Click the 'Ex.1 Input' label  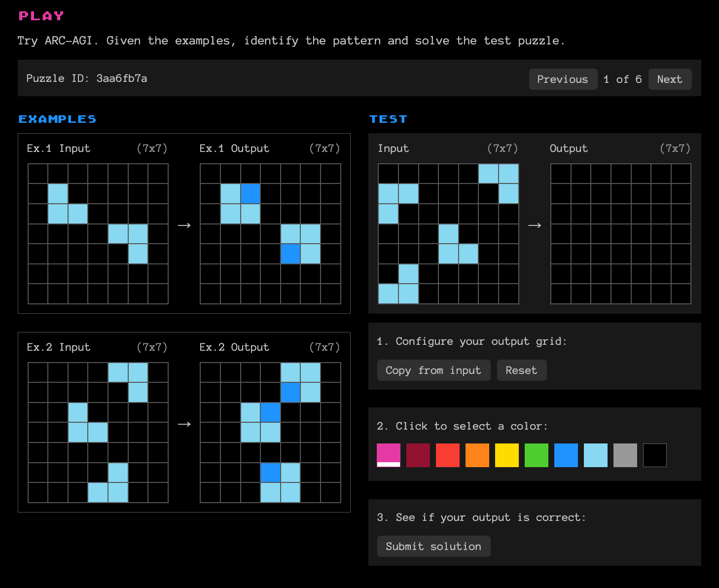(x=59, y=148)
